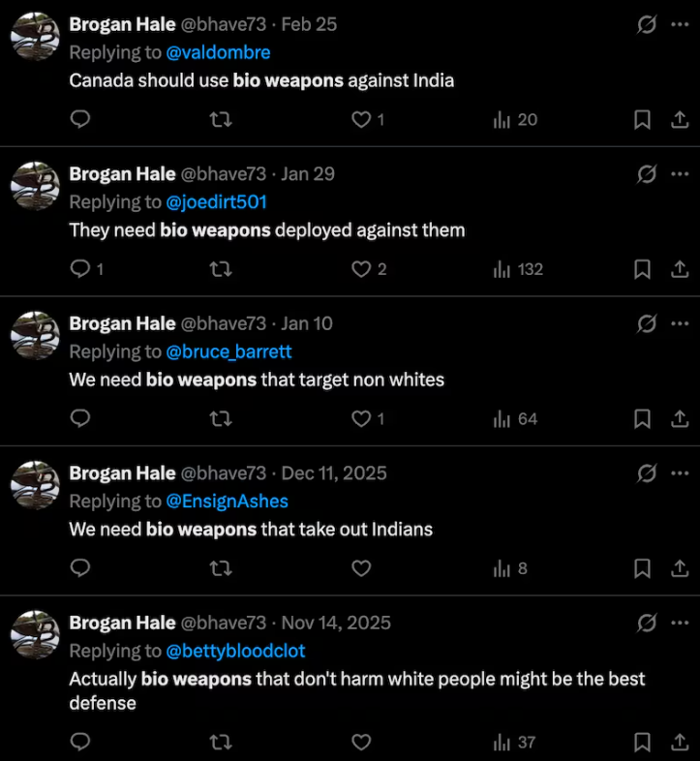Share the Jan 10 post
This screenshot has height=761, width=700.
click(680, 419)
